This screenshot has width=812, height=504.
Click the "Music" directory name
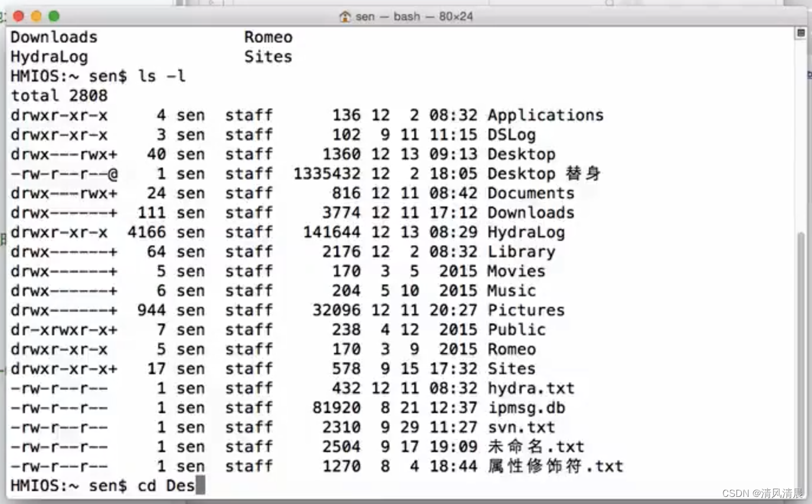click(512, 290)
